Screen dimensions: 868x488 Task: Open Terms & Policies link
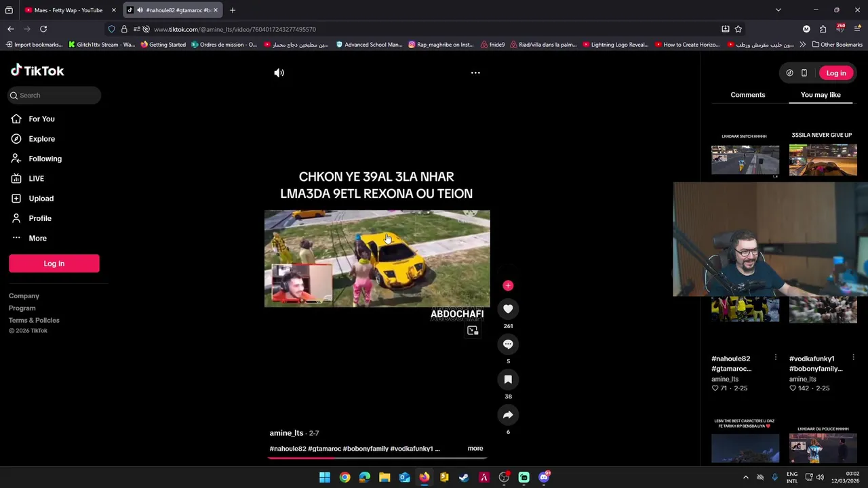coord(34,320)
